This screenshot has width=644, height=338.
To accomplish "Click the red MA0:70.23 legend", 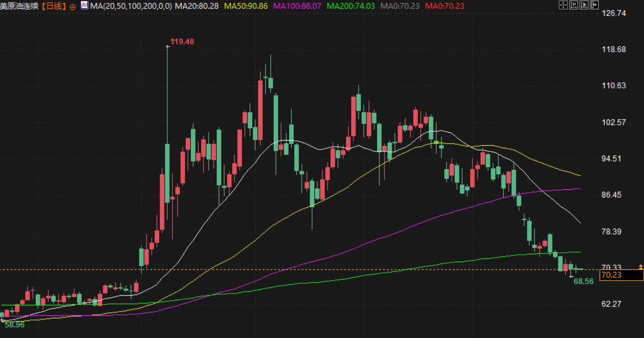I will (x=444, y=6).
